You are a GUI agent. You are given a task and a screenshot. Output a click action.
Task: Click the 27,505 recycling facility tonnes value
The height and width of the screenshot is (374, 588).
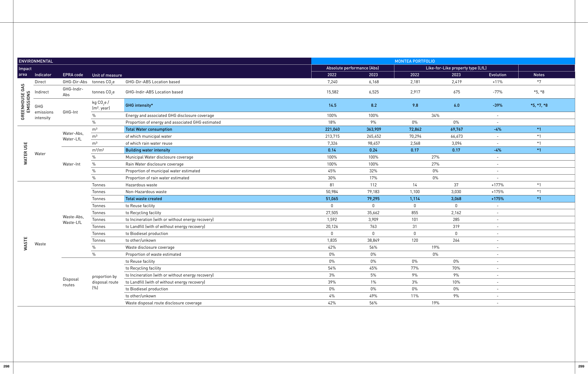click(332, 213)
